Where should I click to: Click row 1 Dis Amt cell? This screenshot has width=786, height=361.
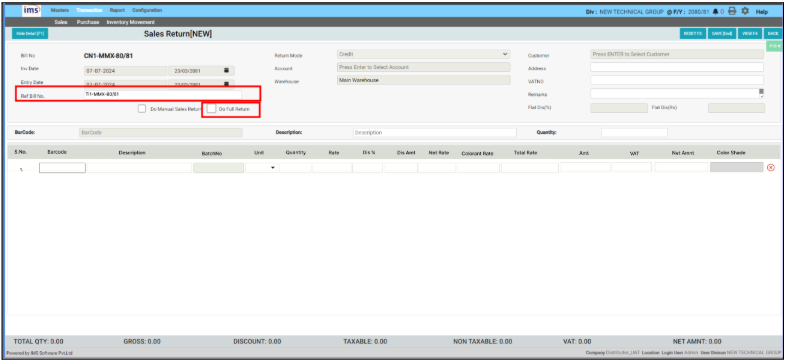[x=401, y=168]
